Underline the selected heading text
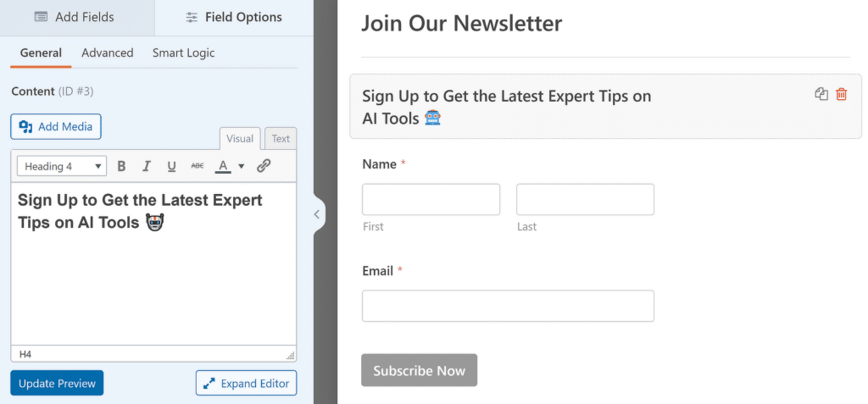This screenshot has width=868, height=404. point(171,166)
